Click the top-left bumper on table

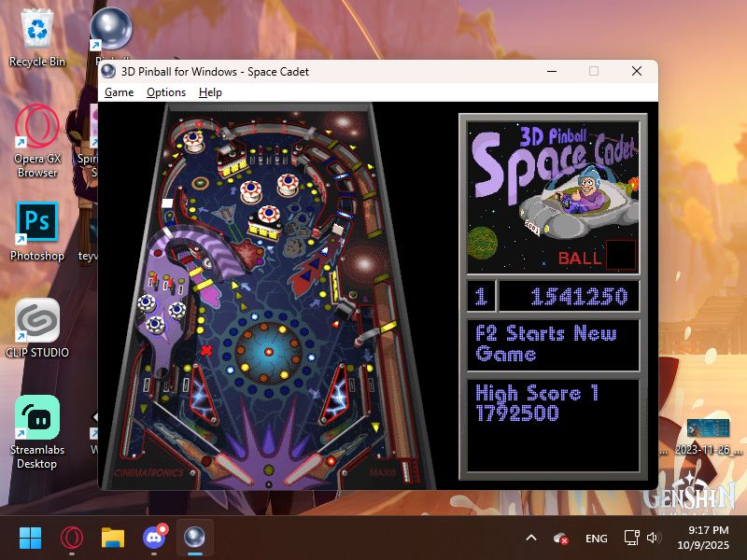click(x=193, y=142)
